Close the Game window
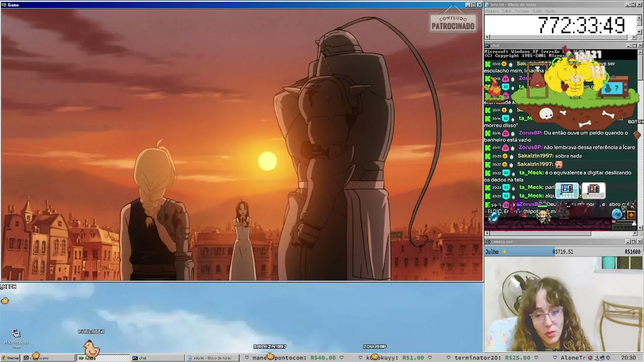Viewport: 644px width, 362px height. (x=479, y=5)
